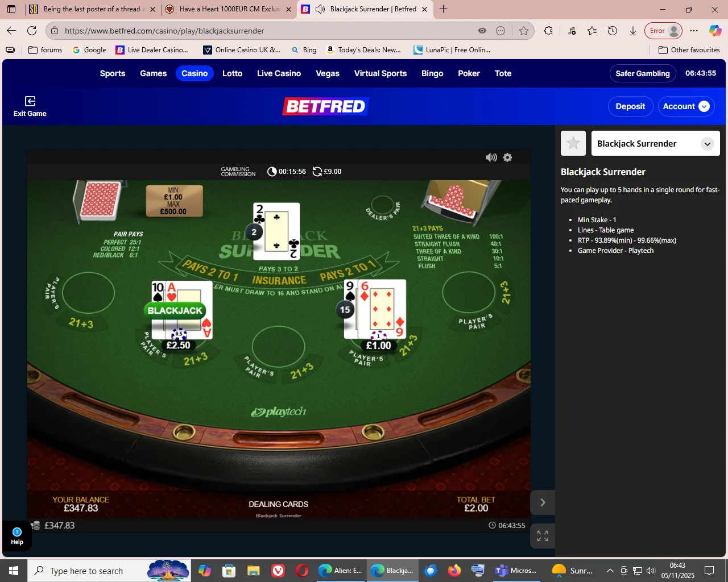728x582 pixels.
Task: Open the browser Extensions menu
Action: [548, 31]
